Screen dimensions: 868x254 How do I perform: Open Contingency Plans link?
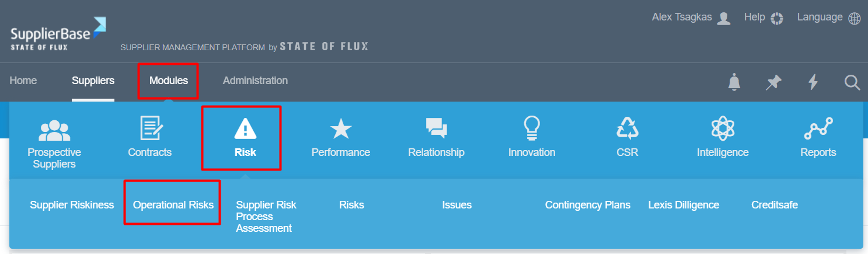[x=588, y=205]
